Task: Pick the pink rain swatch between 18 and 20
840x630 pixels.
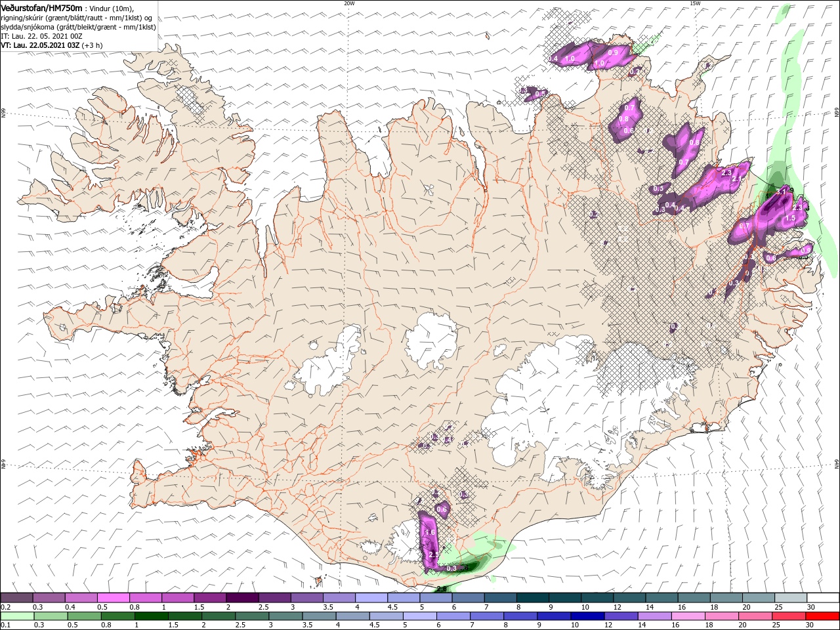Action: [x=721, y=616]
